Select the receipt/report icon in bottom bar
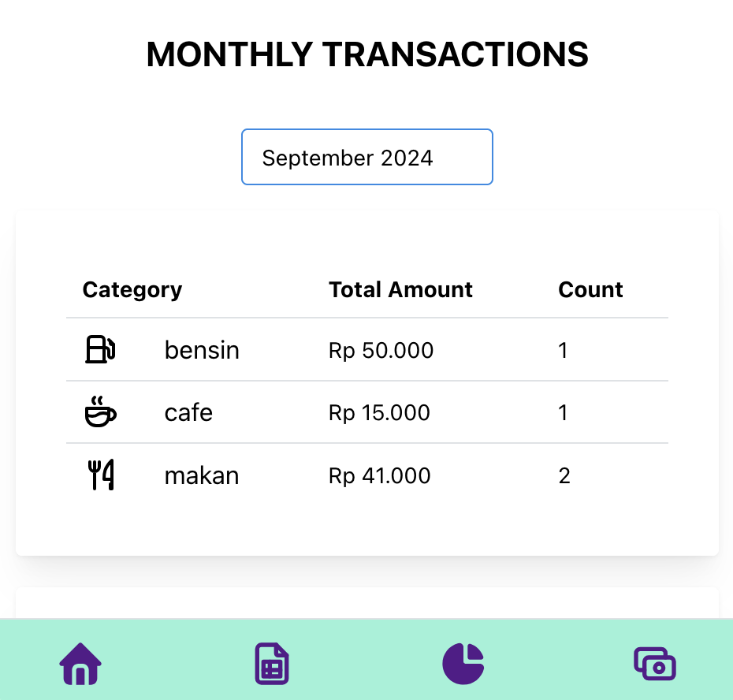 [271, 664]
